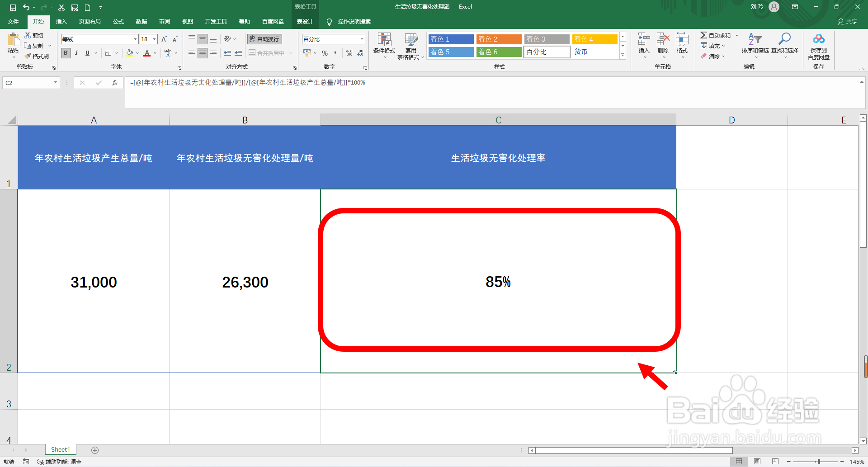Viewport: 868px width, 467px height.
Task: Open the Table Design (表设计) tab
Action: (x=305, y=22)
